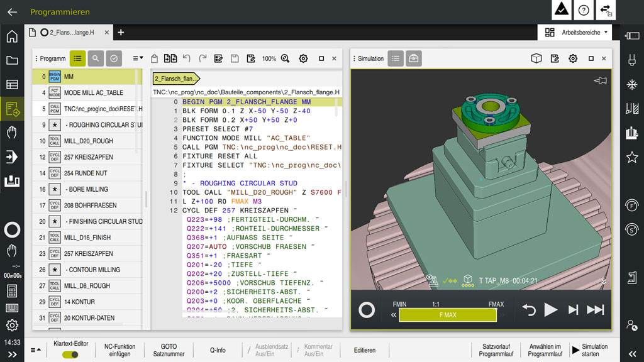Click the compare programs icon in editor toolbar
The image size is (644, 362).
click(170, 58)
